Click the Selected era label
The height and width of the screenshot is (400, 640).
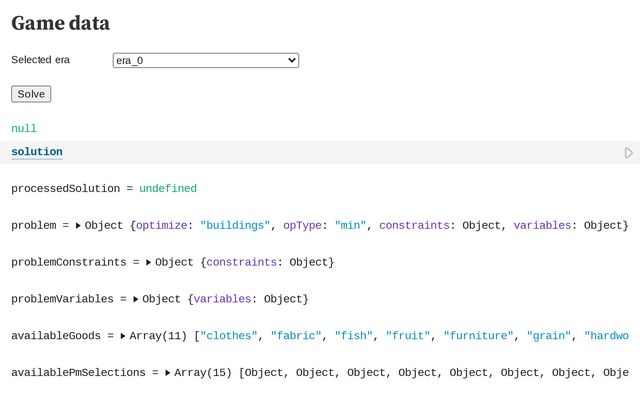[41, 60]
